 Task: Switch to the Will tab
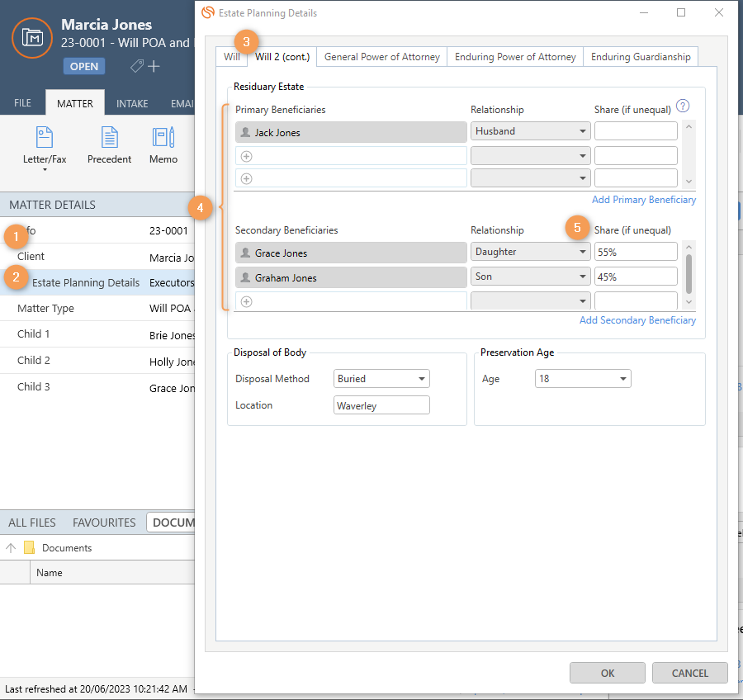[232, 57]
